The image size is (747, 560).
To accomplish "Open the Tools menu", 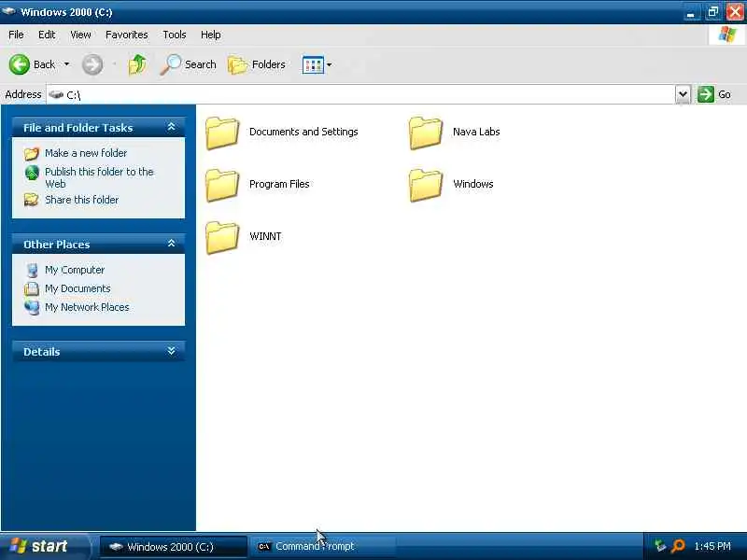I will pos(175,35).
